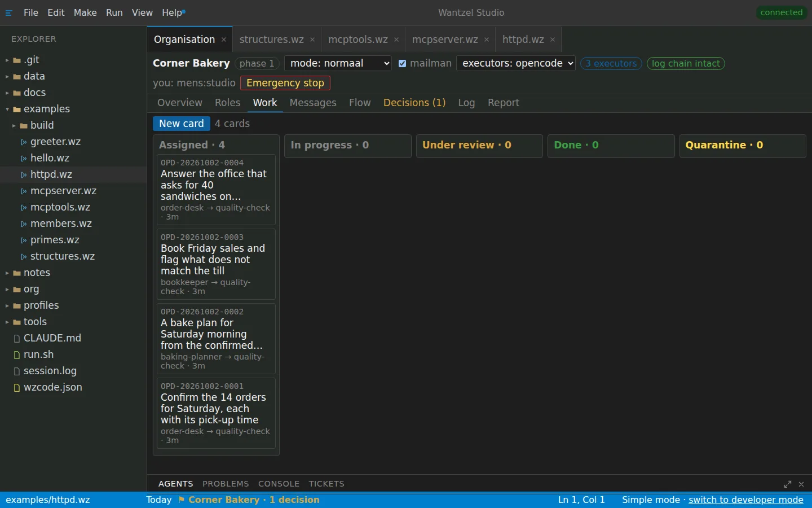Click the hamburger sidebar toggle icon

coord(8,13)
